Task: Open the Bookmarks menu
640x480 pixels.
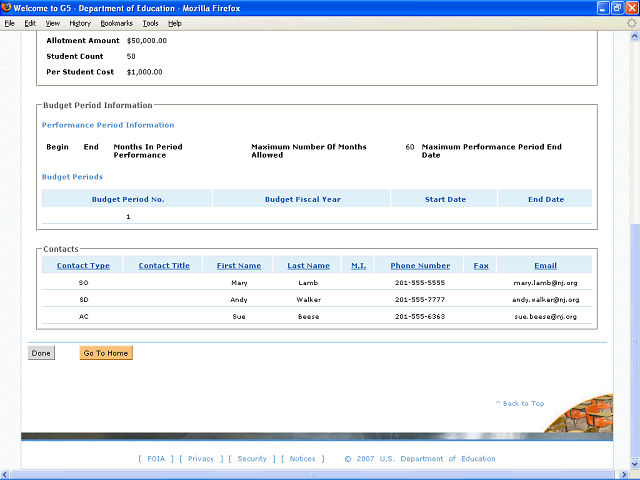Action: tap(116, 22)
